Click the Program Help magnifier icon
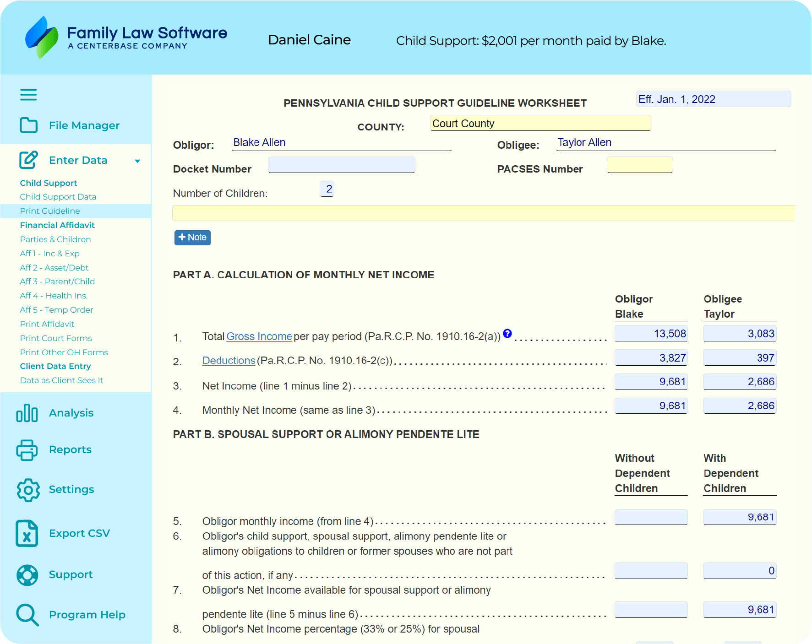 click(27, 615)
